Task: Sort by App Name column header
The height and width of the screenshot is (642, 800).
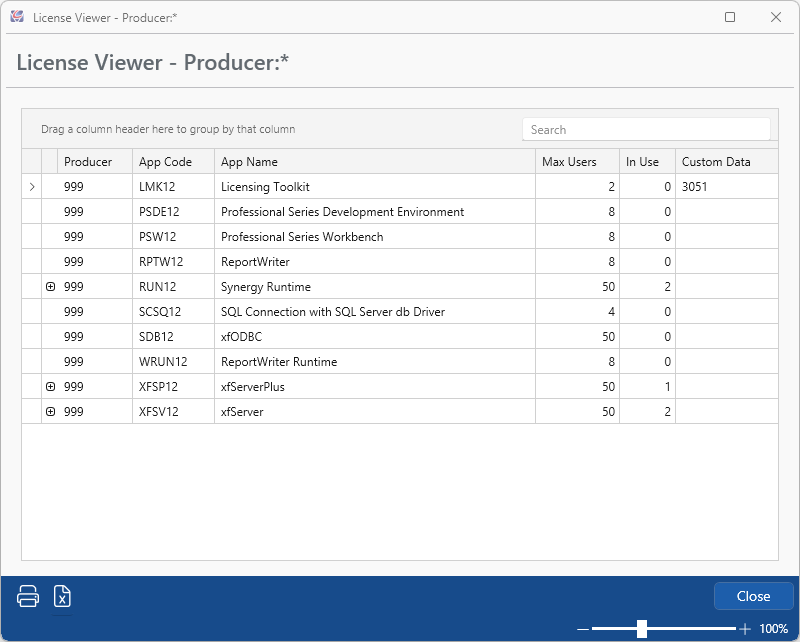Action: (374, 162)
